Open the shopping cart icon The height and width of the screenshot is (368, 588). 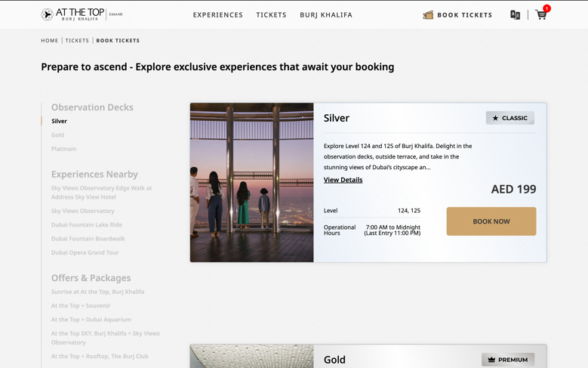(x=541, y=14)
